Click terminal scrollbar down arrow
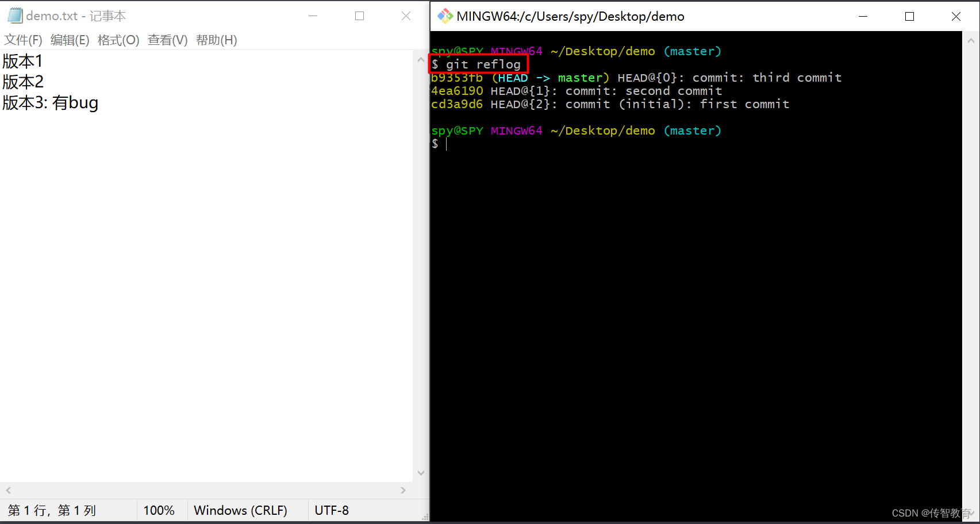 click(x=971, y=512)
